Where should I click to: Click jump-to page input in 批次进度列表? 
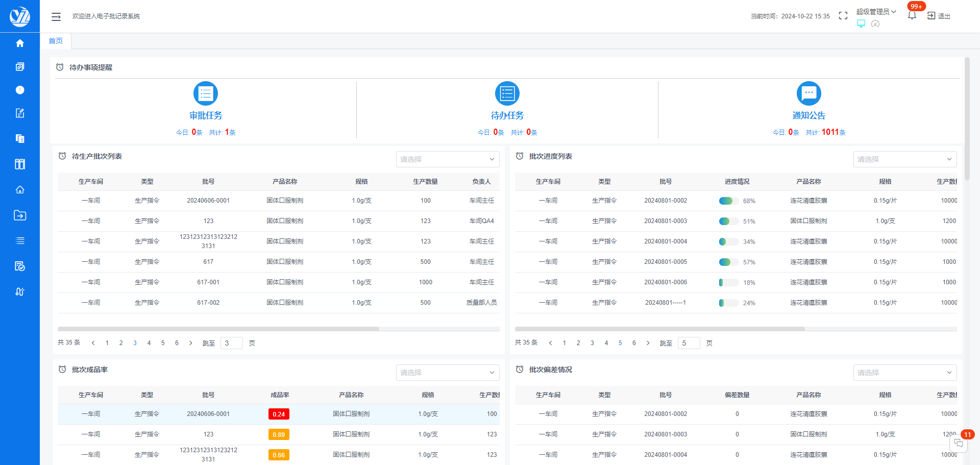pyautogui.click(x=689, y=343)
